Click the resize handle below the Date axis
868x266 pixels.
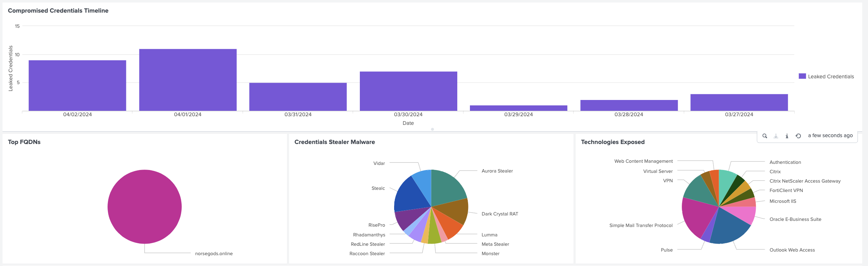click(x=432, y=129)
